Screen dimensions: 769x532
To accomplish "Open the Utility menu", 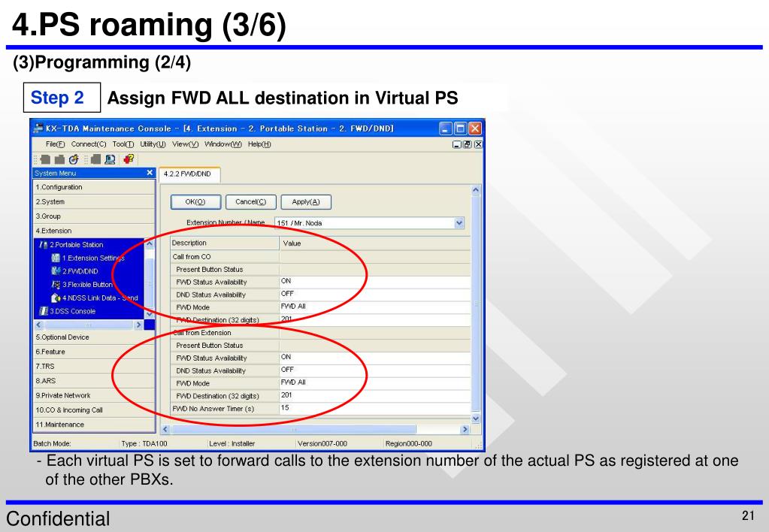I will tap(153, 144).
